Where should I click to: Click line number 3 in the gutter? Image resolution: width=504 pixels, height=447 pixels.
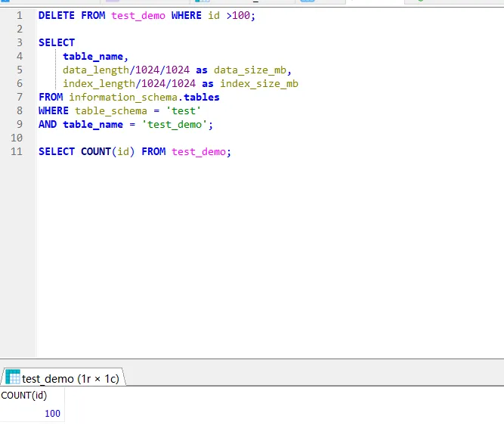(19, 42)
